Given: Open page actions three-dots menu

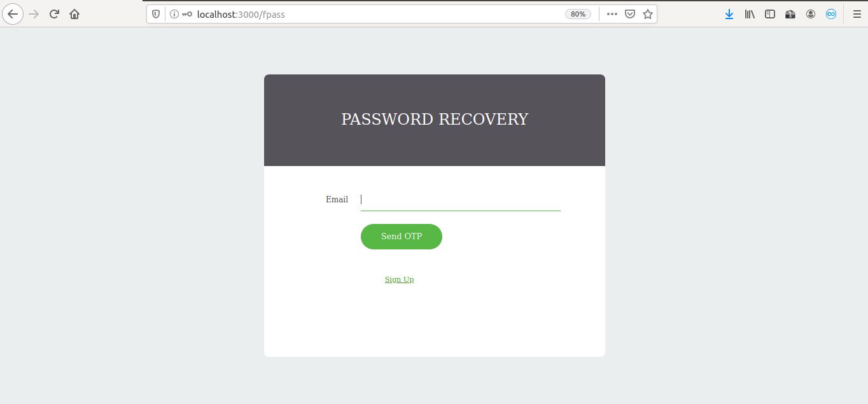Looking at the screenshot, I should (612, 14).
